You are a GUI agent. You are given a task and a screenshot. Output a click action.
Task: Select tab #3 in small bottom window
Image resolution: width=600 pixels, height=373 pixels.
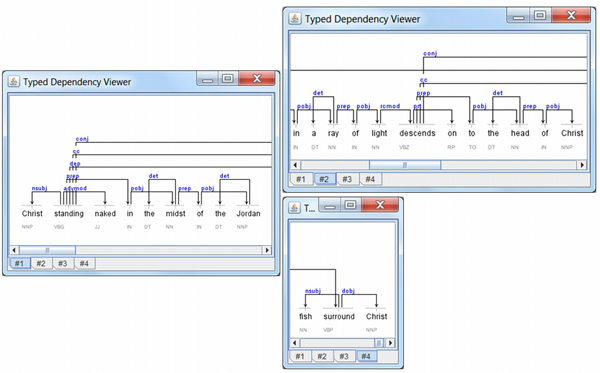[x=344, y=356]
